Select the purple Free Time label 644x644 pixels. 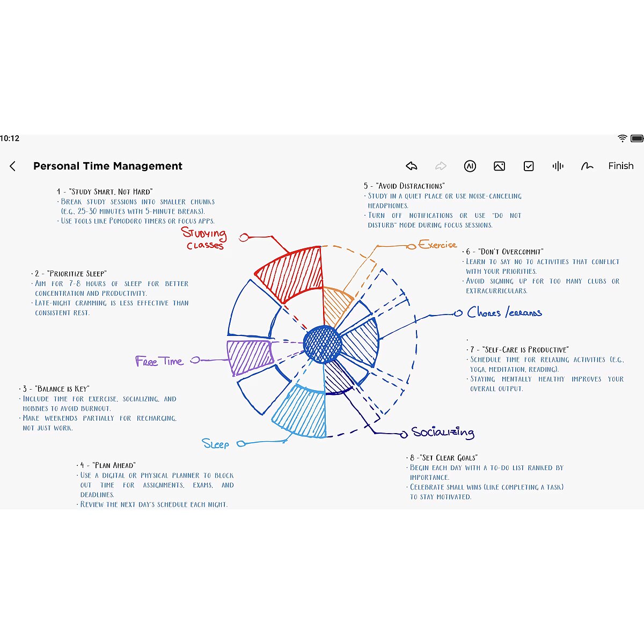[x=159, y=361]
